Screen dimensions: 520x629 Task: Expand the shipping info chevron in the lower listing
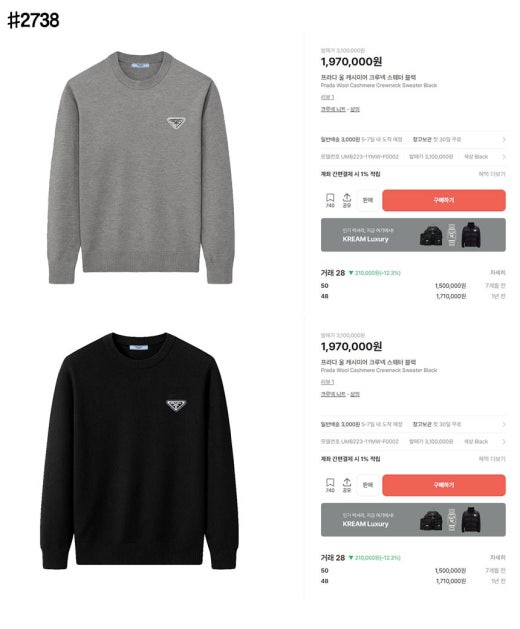click(x=504, y=424)
